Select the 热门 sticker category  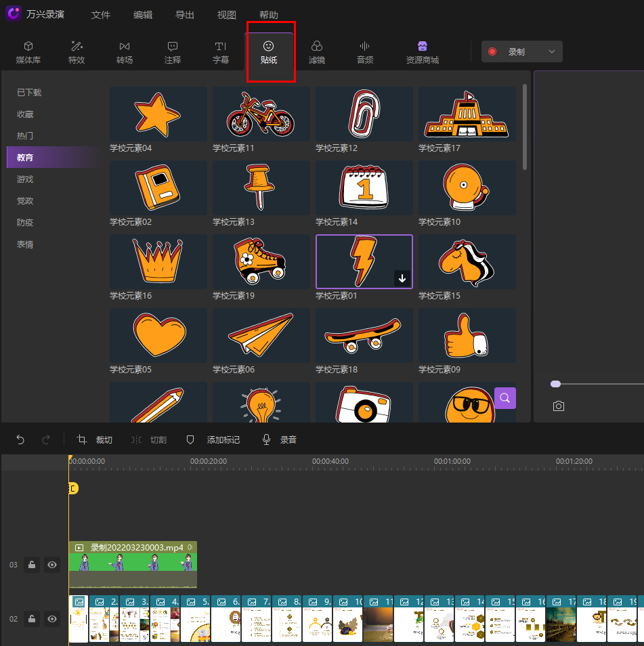25,136
